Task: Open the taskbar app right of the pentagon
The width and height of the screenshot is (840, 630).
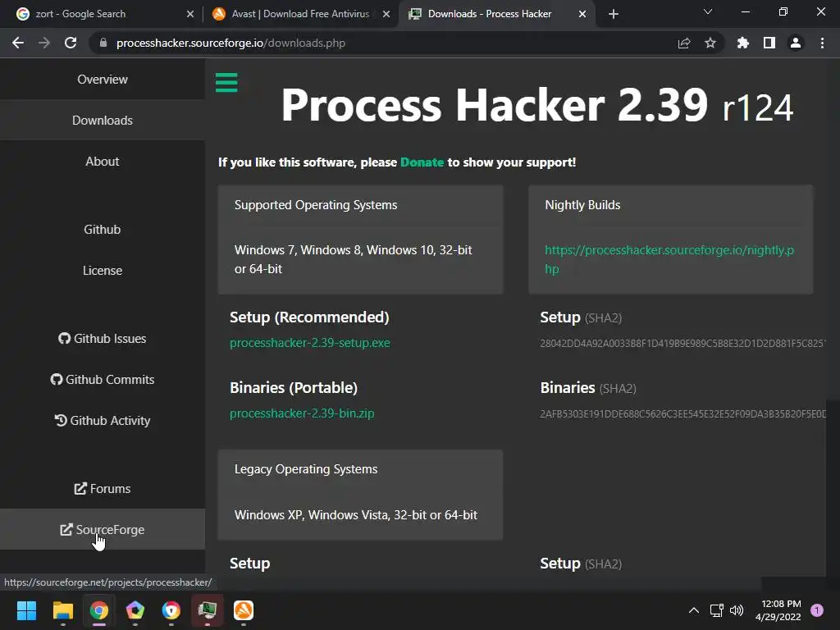Action: [x=171, y=610]
